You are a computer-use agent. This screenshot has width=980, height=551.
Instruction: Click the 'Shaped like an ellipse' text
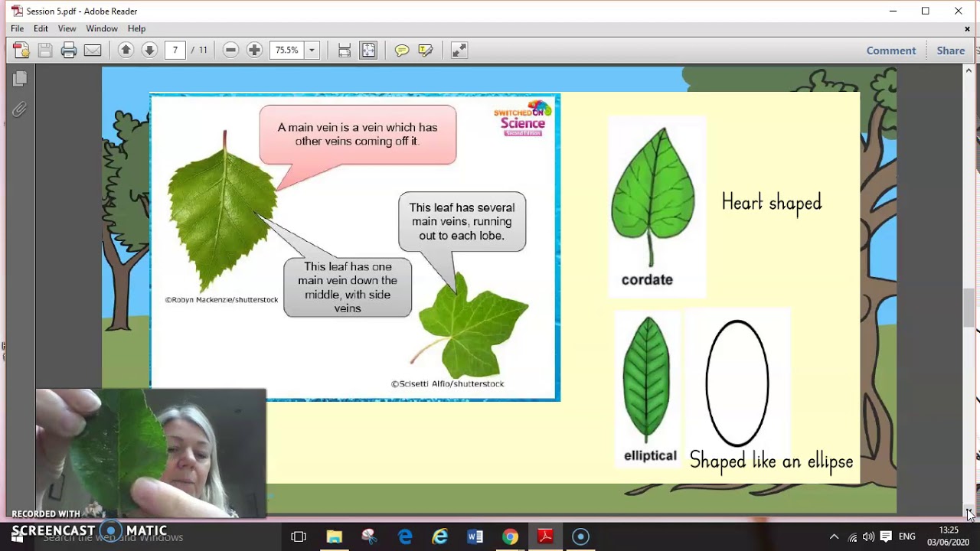tap(771, 461)
